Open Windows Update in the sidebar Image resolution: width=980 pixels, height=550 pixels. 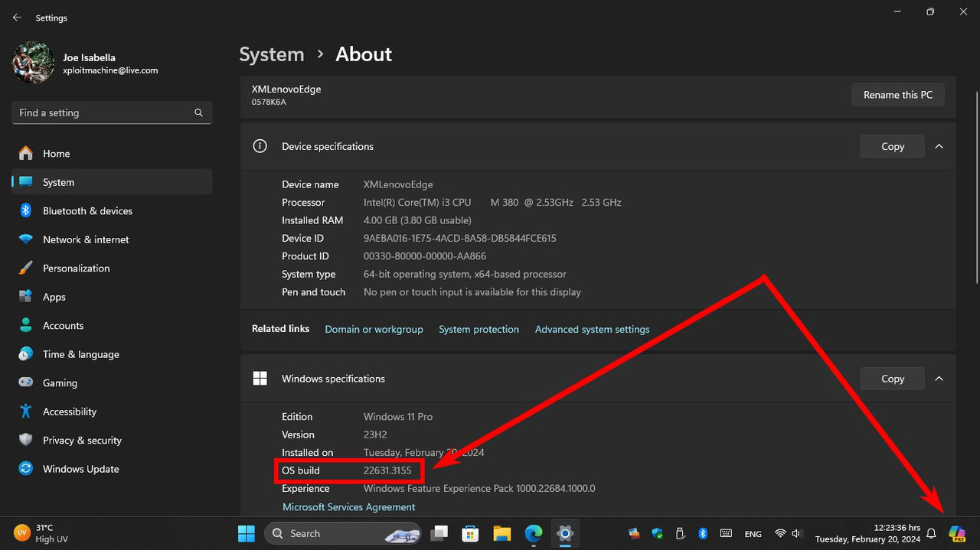80,469
